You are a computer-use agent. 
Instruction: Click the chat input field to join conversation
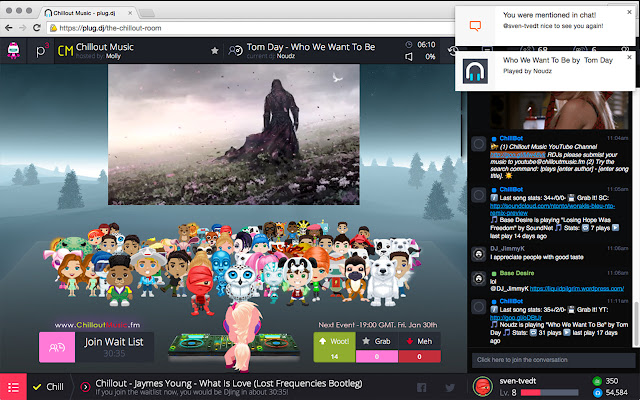[553, 360]
